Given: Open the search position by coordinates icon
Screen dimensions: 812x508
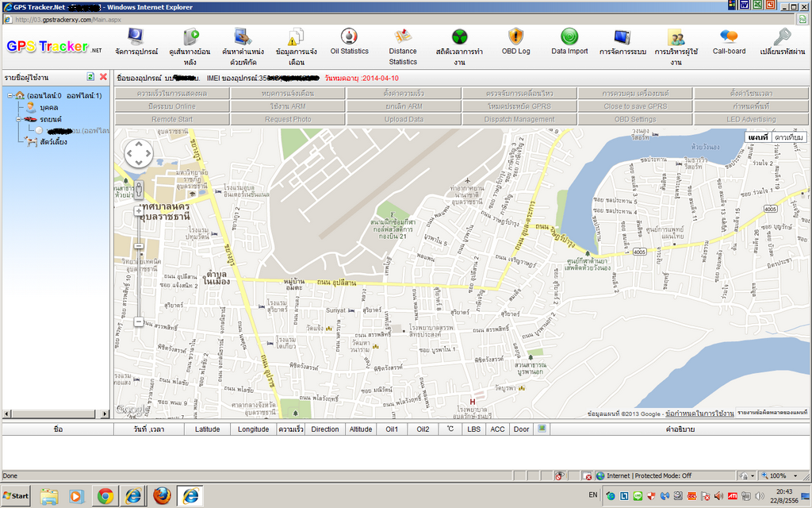Looking at the screenshot, I should (x=243, y=37).
